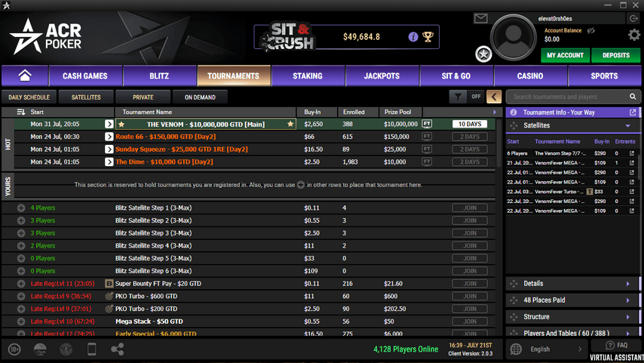Viewport: 644px width, 363px height.
Task: Toggle the filter OFF switch
Action: [x=476, y=97]
